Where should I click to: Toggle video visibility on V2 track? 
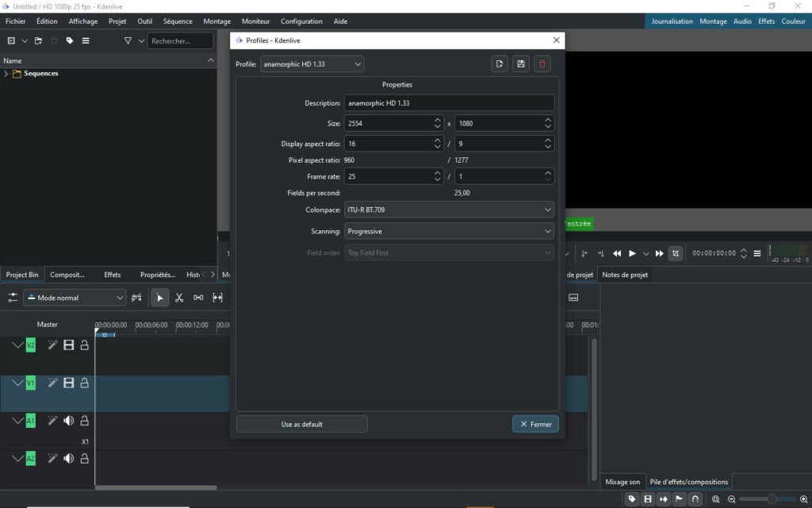click(68, 344)
